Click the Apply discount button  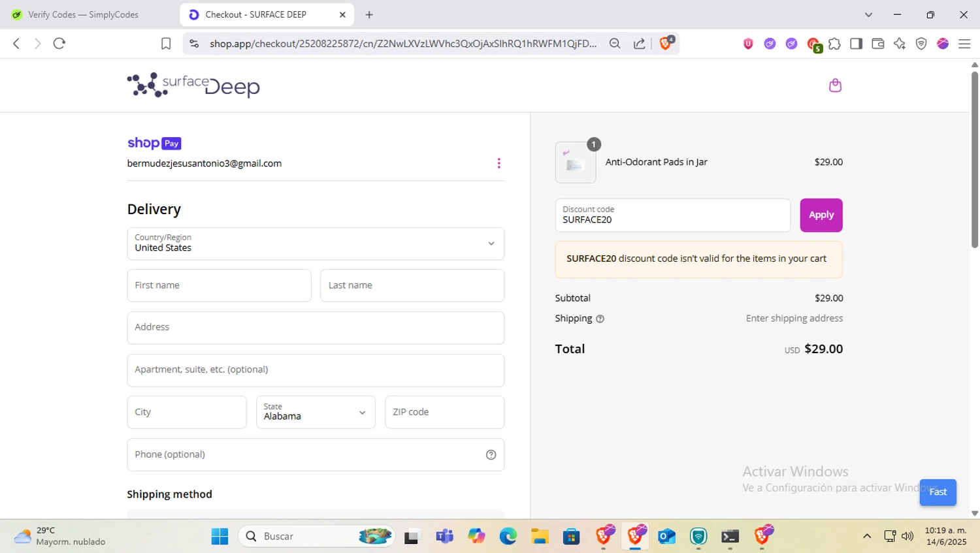pos(821,215)
